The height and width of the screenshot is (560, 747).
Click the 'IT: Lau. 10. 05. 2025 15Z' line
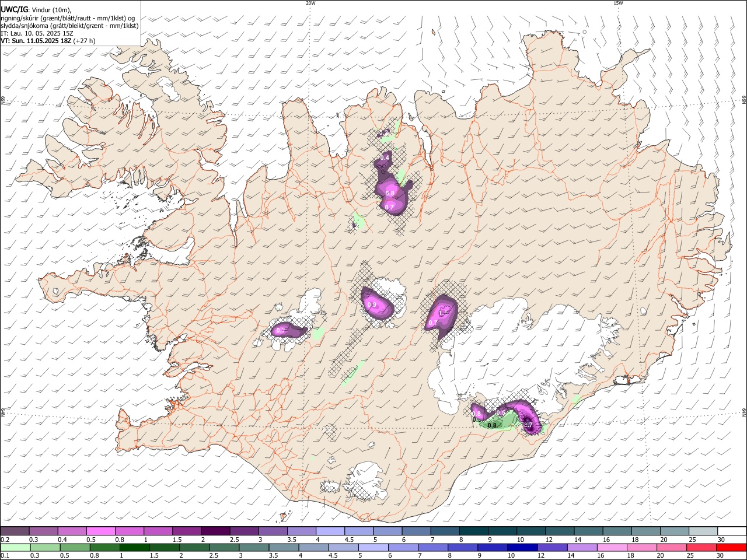[x=36, y=33]
